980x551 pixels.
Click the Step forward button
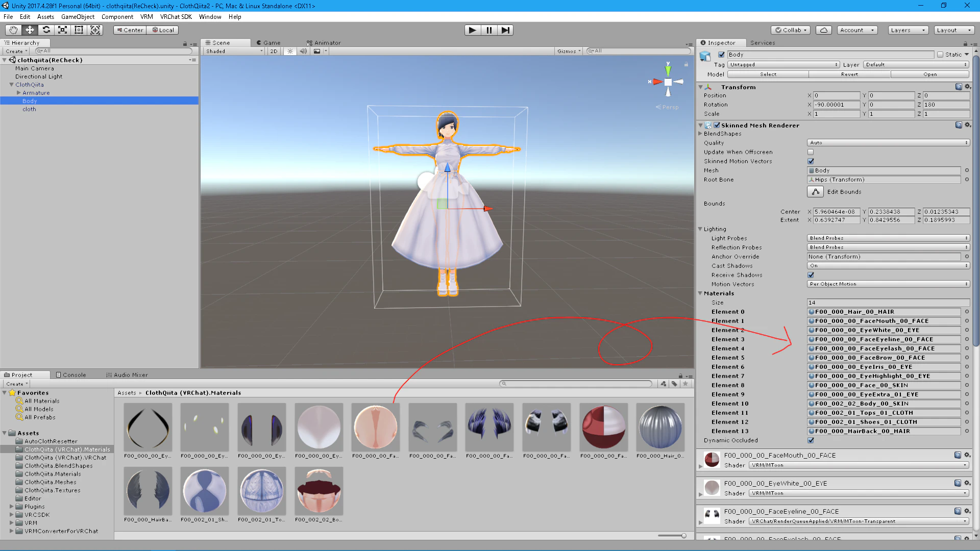click(505, 30)
